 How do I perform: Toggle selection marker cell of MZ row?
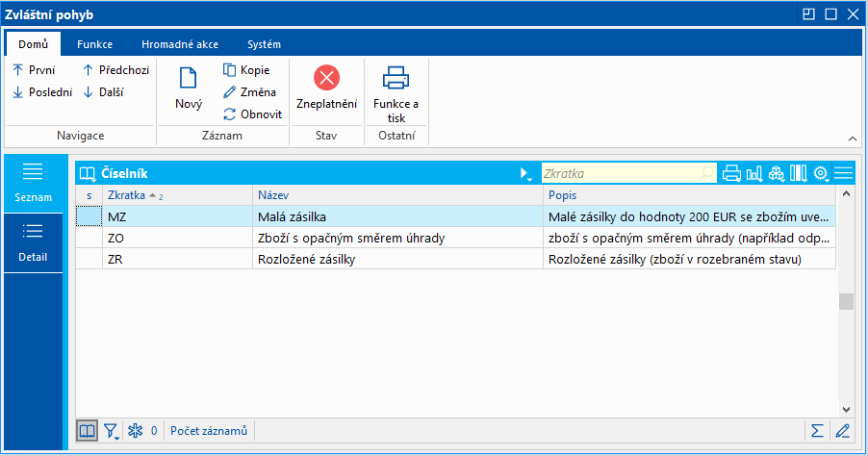coord(89,216)
